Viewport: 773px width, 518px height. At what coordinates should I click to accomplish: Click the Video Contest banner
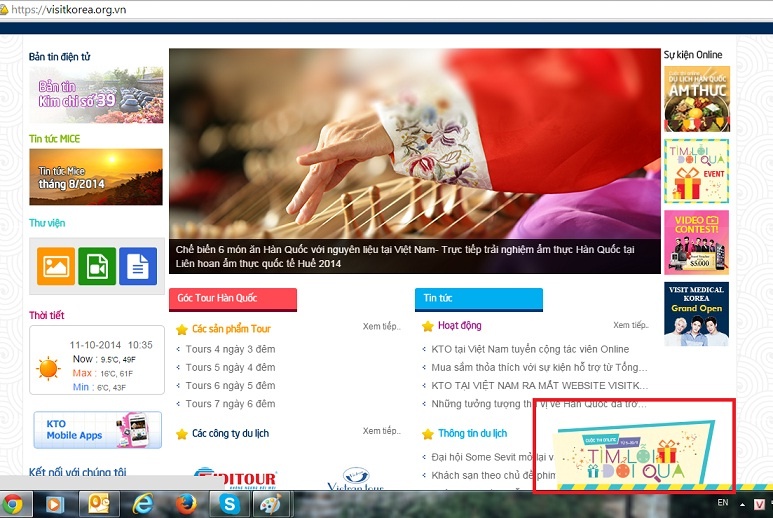(696, 243)
